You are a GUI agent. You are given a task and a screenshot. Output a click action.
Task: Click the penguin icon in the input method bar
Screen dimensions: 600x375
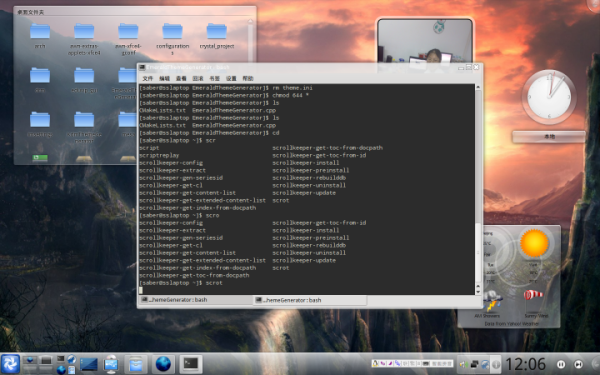coord(375,363)
